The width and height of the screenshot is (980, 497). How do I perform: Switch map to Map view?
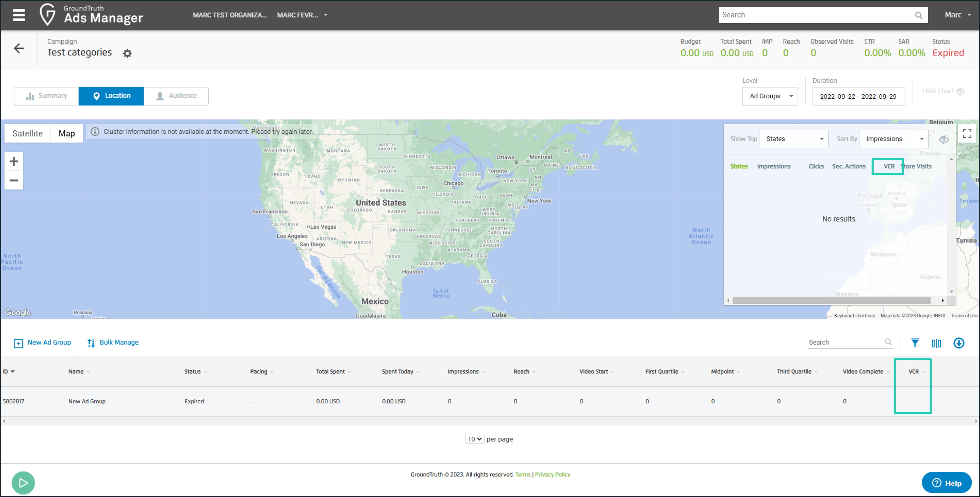tap(67, 133)
